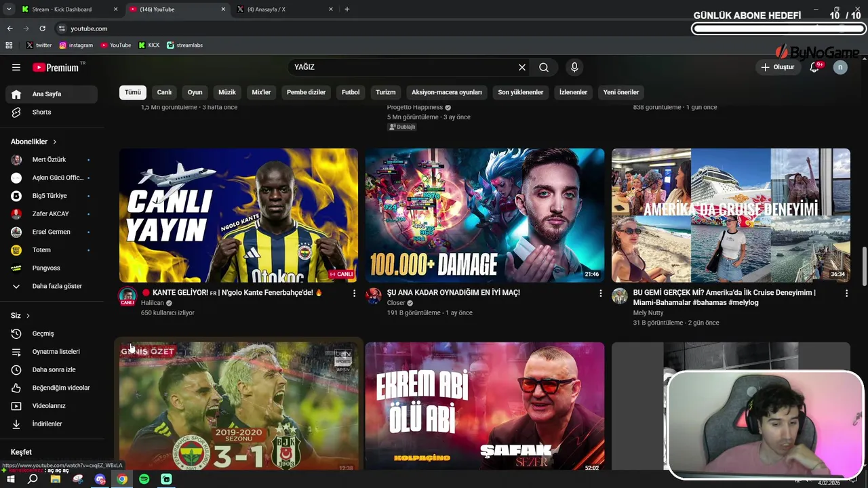Open the notifications bell
This screenshot has width=868, height=488.
click(815, 67)
